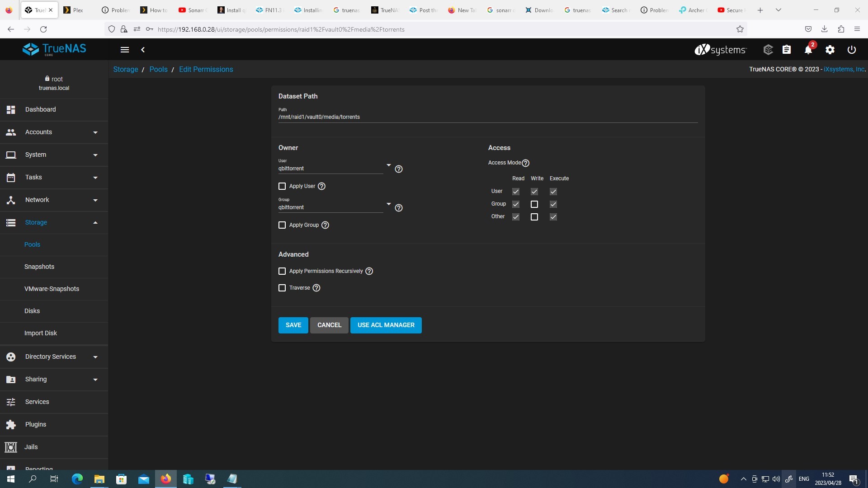868x488 pixels.
Task: Enable Apply Permissions Recursively checkbox
Action: coord(282,271)
